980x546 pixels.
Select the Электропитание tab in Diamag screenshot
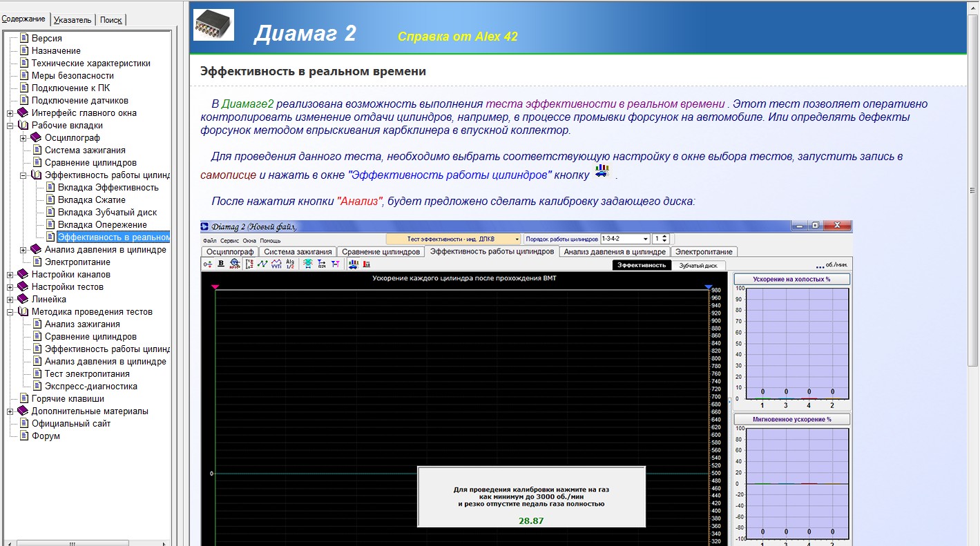704,252
